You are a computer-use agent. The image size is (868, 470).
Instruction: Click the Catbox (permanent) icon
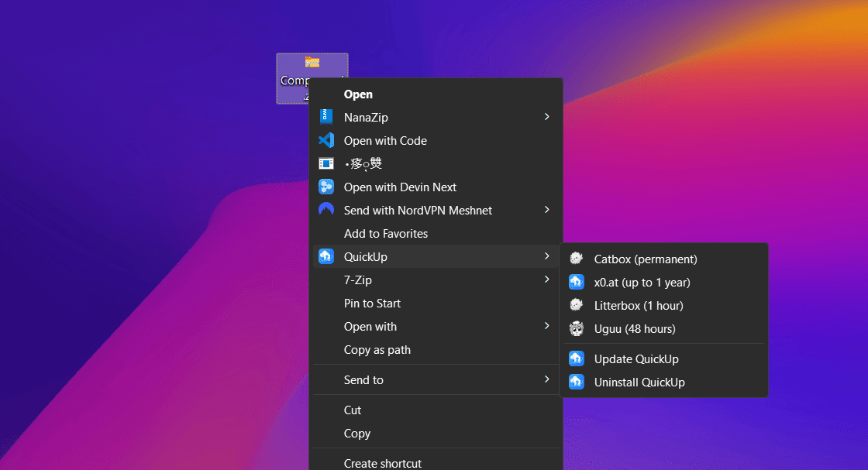pos(577,259)
